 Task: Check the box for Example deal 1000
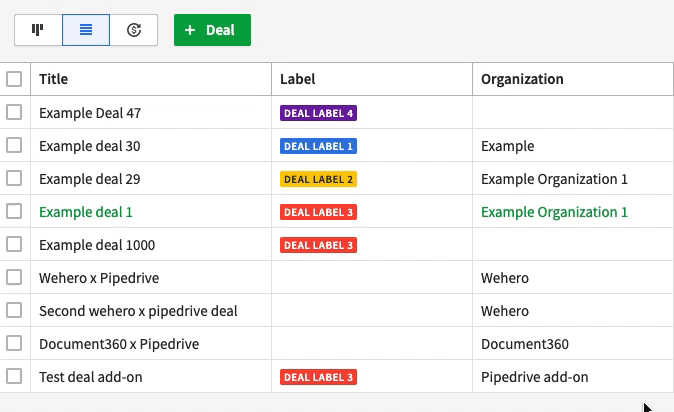pos(14,244)
